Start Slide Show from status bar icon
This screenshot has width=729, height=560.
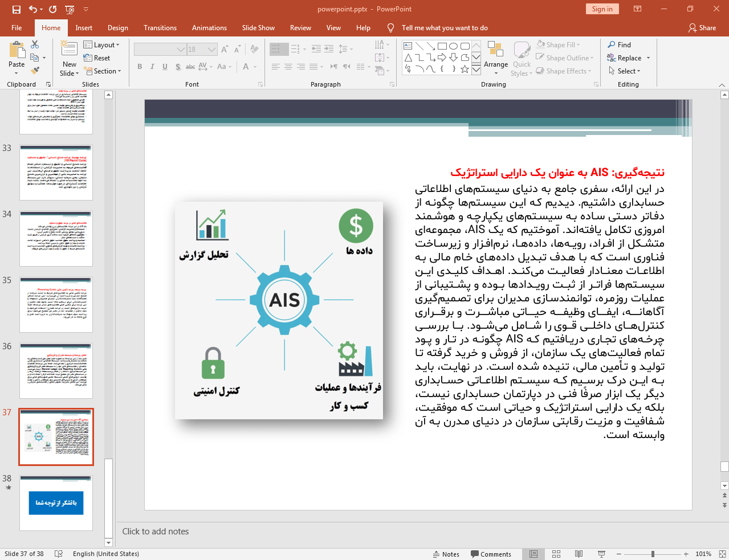click(x=601, y=554)
